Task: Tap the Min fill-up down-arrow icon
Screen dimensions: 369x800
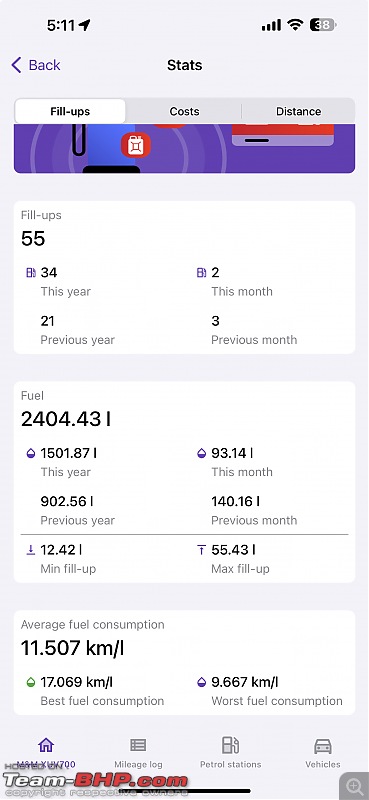Action: pos(31,550)
